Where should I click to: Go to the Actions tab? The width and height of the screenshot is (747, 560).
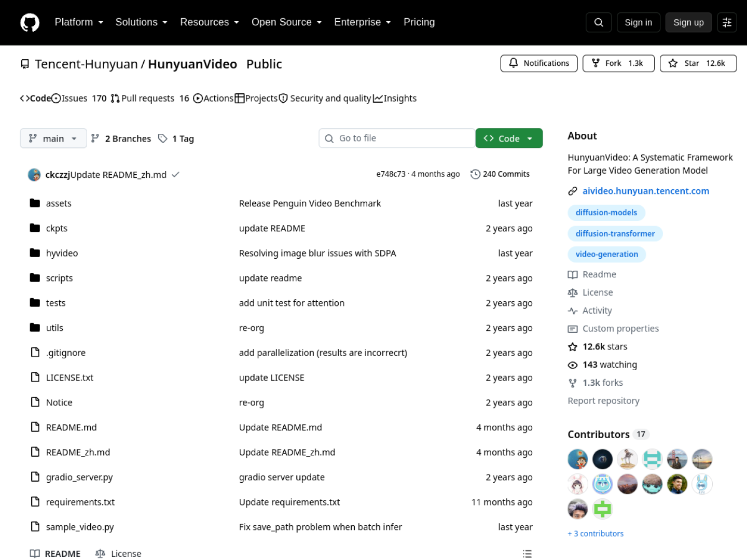213,99
